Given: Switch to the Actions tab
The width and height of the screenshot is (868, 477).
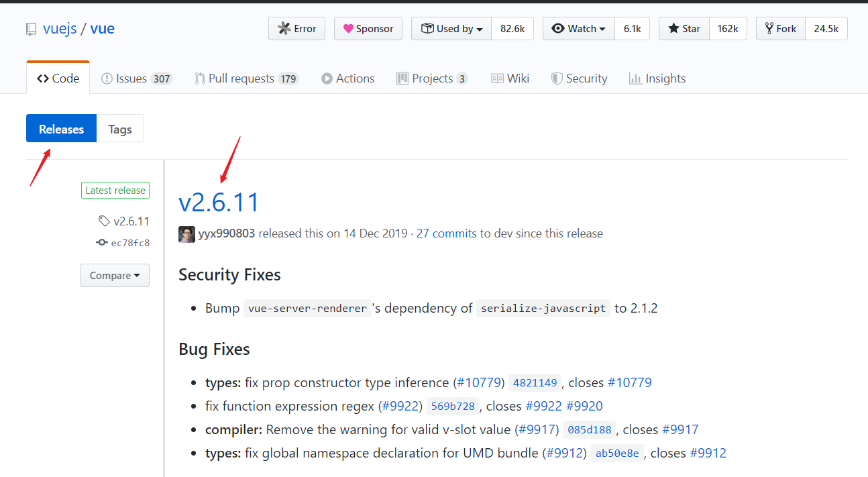Looking at the screenshot, I should (347, 78).
